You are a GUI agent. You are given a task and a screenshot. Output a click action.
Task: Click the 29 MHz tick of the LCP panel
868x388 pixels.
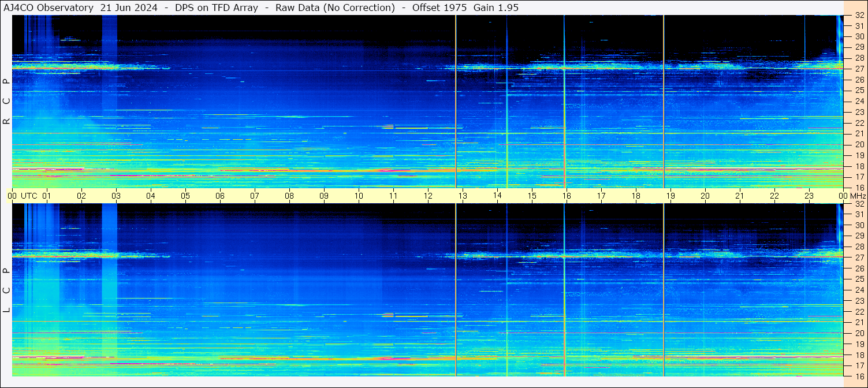859,236
